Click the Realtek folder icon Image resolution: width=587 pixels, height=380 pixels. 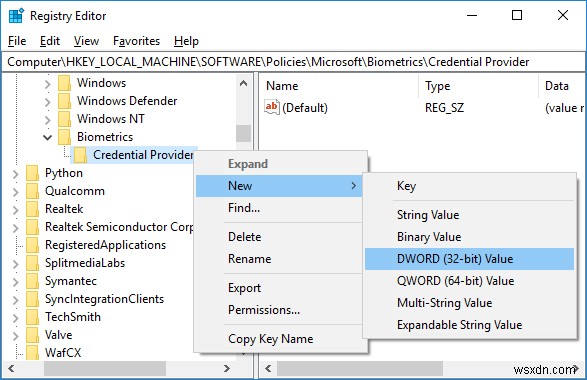tap(33, 209)
